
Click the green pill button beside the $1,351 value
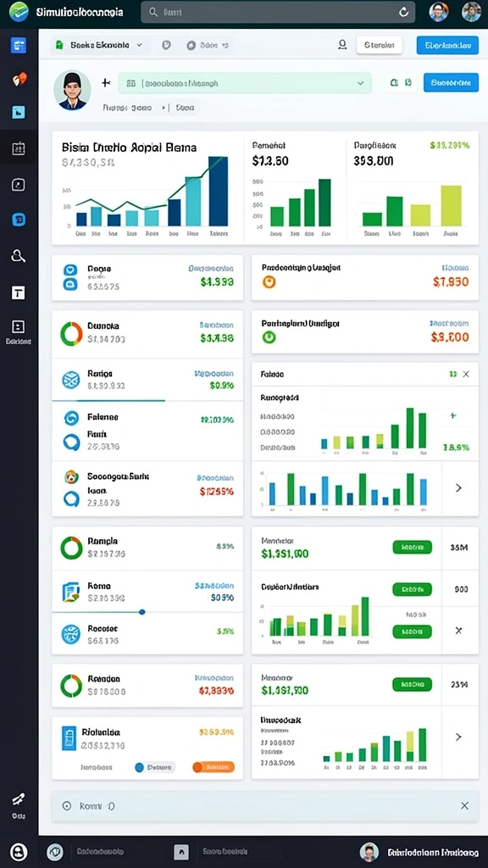pos(412,547)
